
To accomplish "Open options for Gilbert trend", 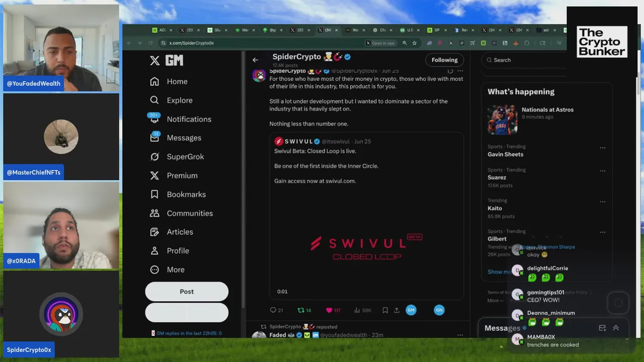I will tap(603, 232).
